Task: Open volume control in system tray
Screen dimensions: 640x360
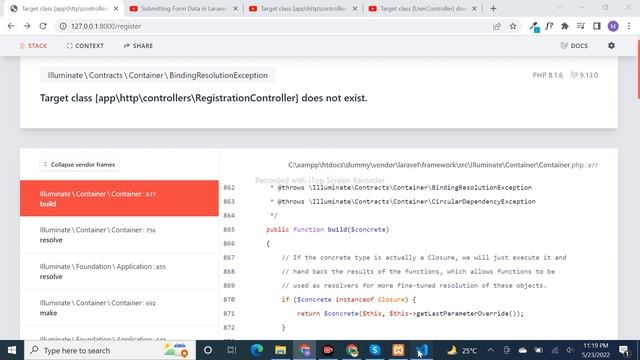Action: (570, 350)
